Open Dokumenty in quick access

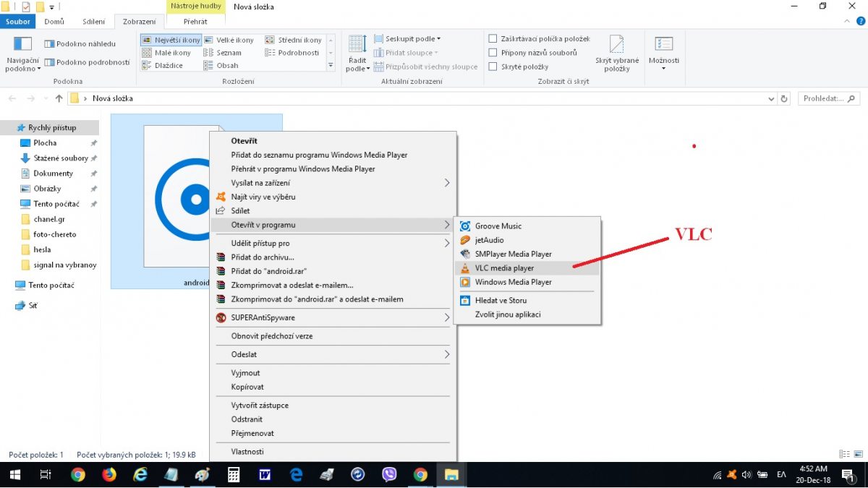[x=53, y=174]
